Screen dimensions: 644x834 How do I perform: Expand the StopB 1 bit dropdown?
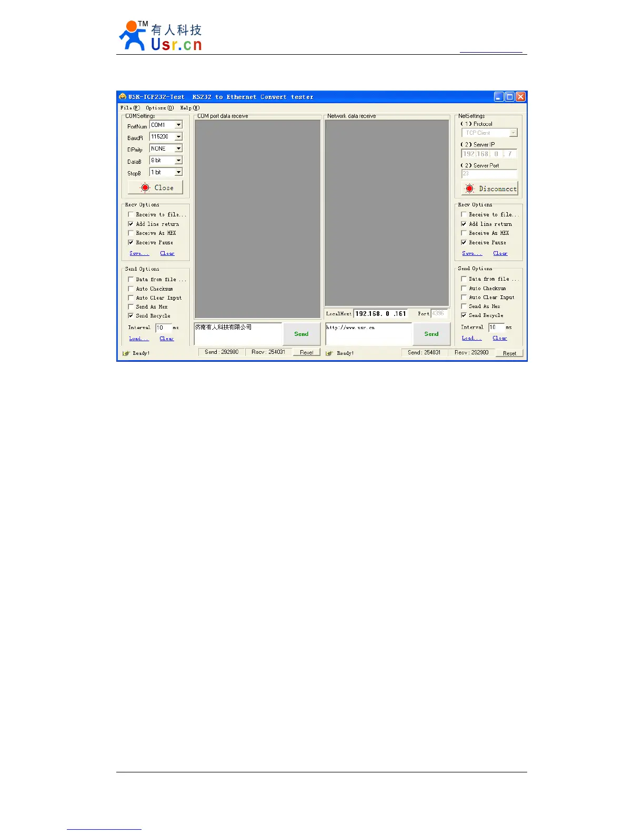pyautogui.click(x=178, y=172)
